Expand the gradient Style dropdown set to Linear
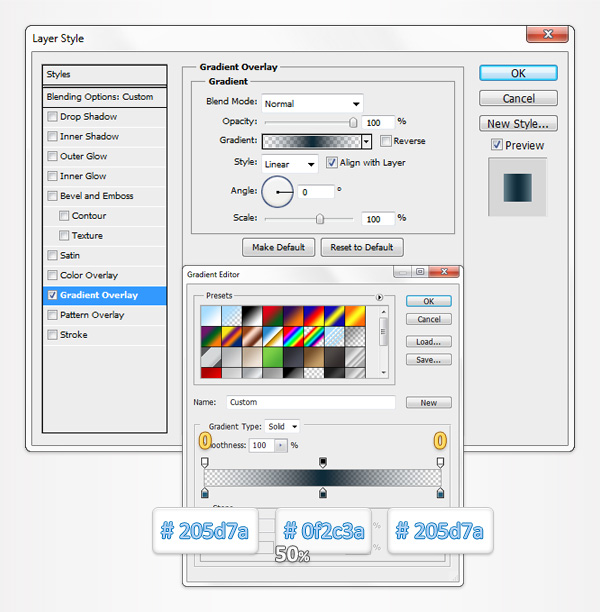Screen dimensions: 600x612 point(290,163)
